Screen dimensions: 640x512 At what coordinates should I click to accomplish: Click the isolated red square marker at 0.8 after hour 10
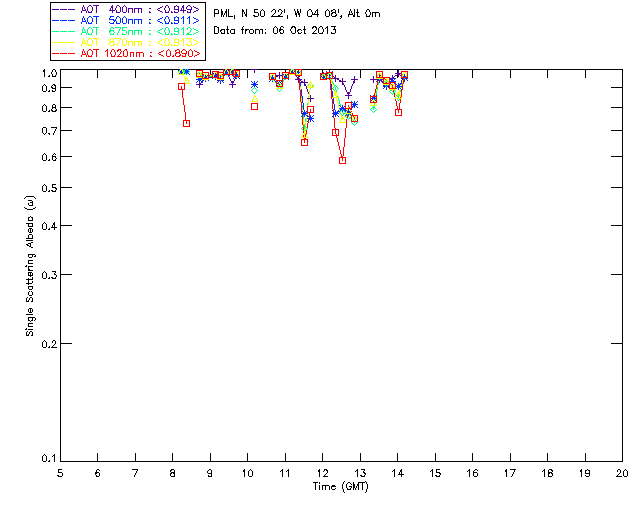click(x=254, y=107)
